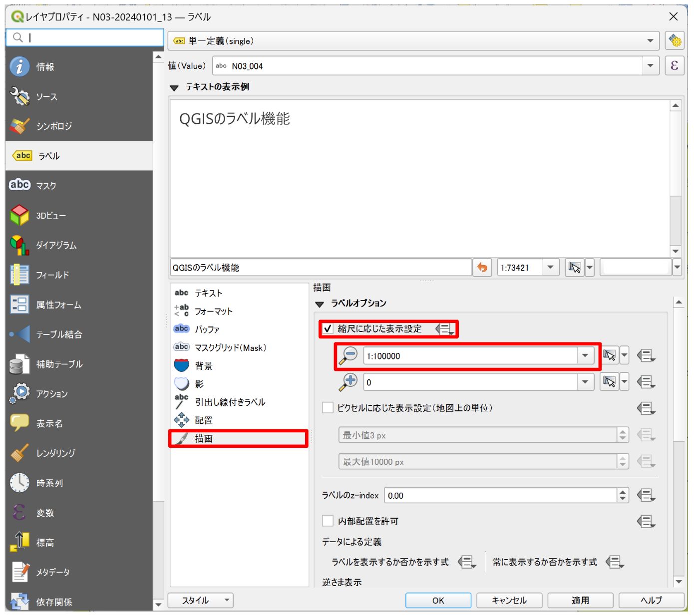Check the 内部配置を許可 checkbox
Image resolution: width=694 pixels, height=616 pixels.
click(328, 521)
